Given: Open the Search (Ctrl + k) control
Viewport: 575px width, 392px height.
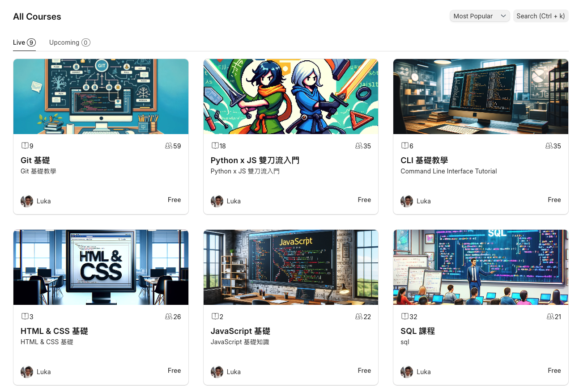Looking at the screenshot, I should coord(541,16).
